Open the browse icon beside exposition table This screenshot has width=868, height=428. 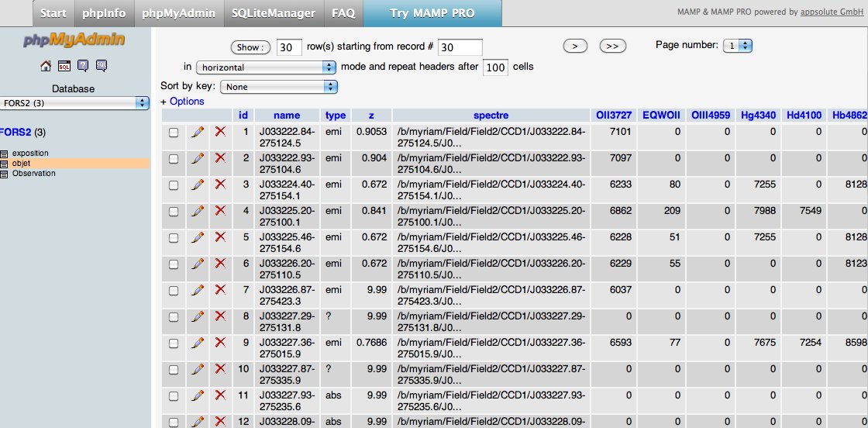coord(5,154)
